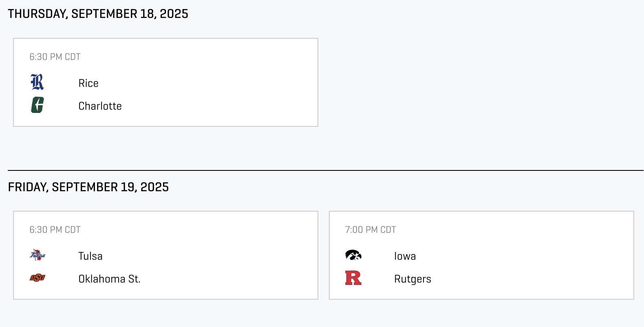Open the Rutgers team name
The height and width of the screenshot is (327, 644).
pyautogui.click(x=412, y=279)
